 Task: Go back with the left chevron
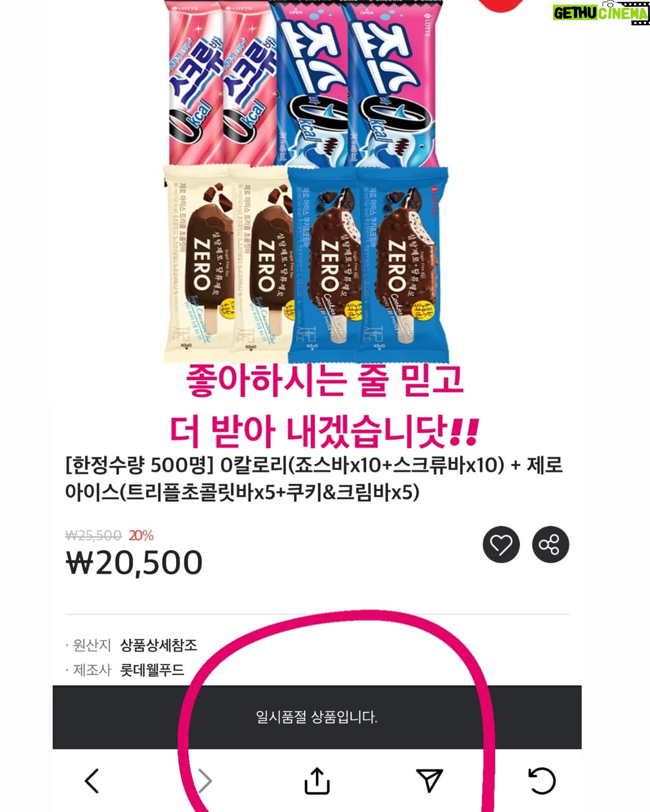click(92, 781)
